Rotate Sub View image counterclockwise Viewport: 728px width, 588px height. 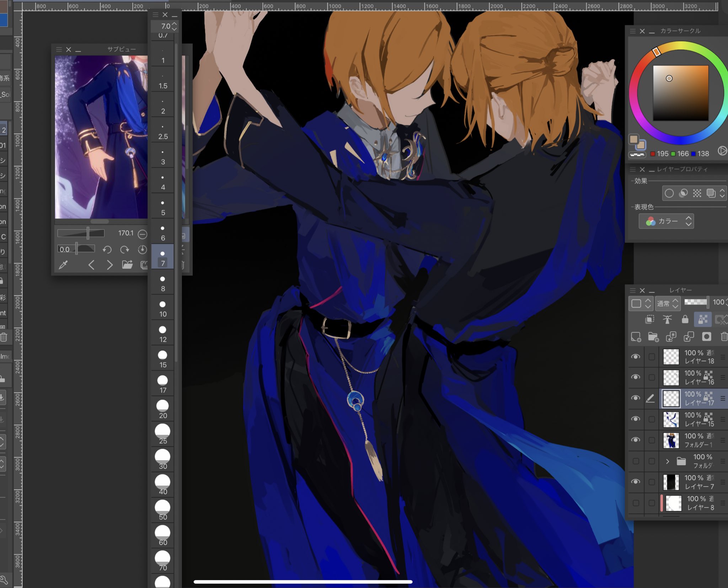[107, 250]
